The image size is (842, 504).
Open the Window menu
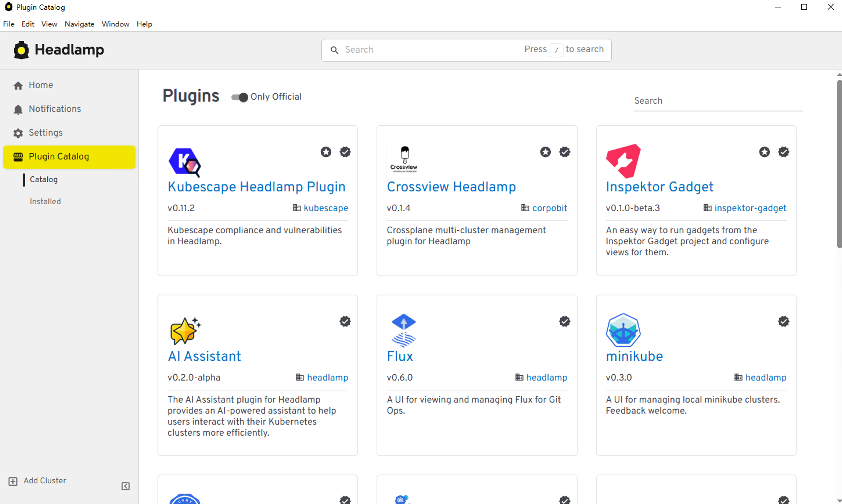116,24
